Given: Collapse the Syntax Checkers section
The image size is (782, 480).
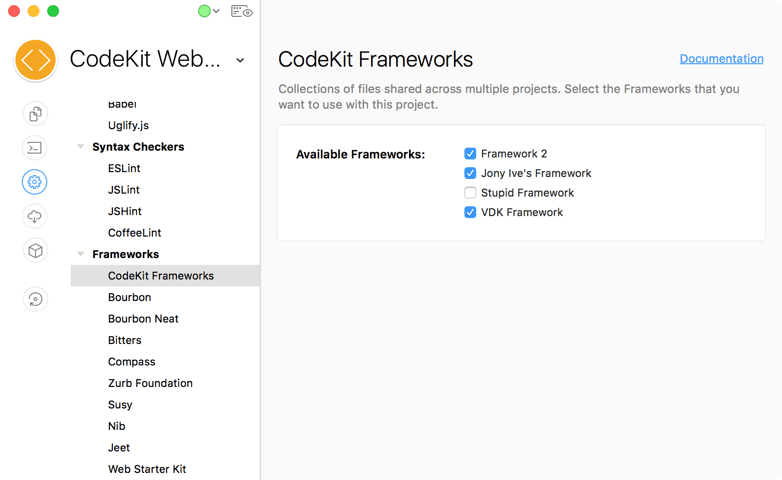Looking at the screenshot, I should pos(80,147).
